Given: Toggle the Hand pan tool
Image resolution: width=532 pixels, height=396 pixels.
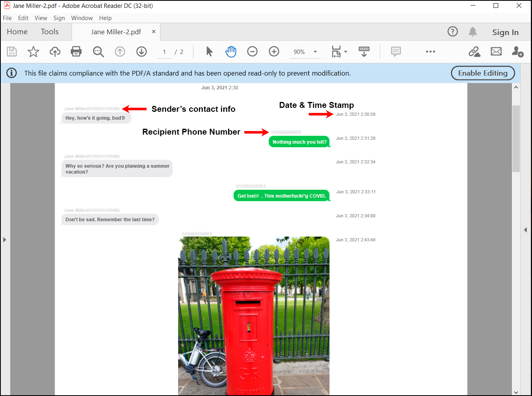Looking at the screenshot, I should (x=231, y=52).
